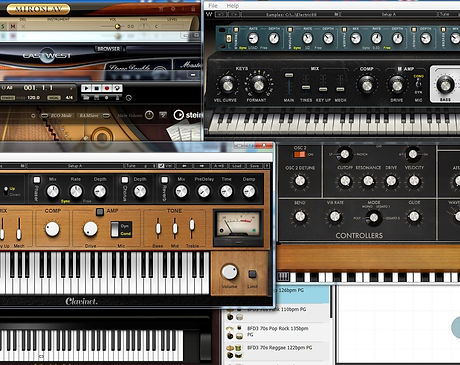Adjust the TINES mix fader

(306, 87)
